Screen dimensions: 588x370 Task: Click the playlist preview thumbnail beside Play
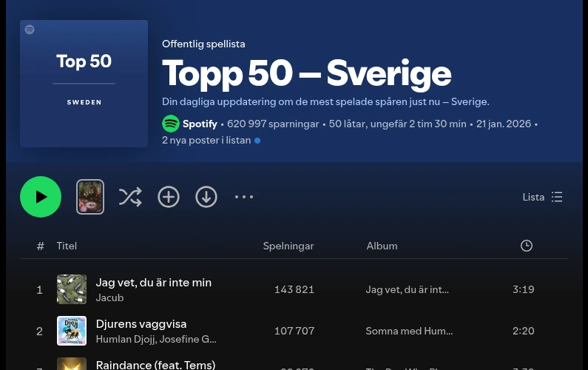pos(90,197)
